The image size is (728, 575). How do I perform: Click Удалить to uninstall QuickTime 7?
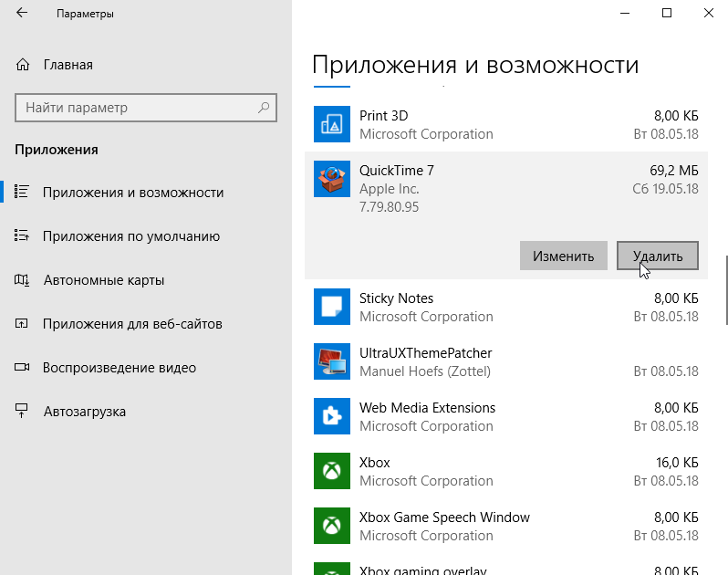tap(658, 256)
